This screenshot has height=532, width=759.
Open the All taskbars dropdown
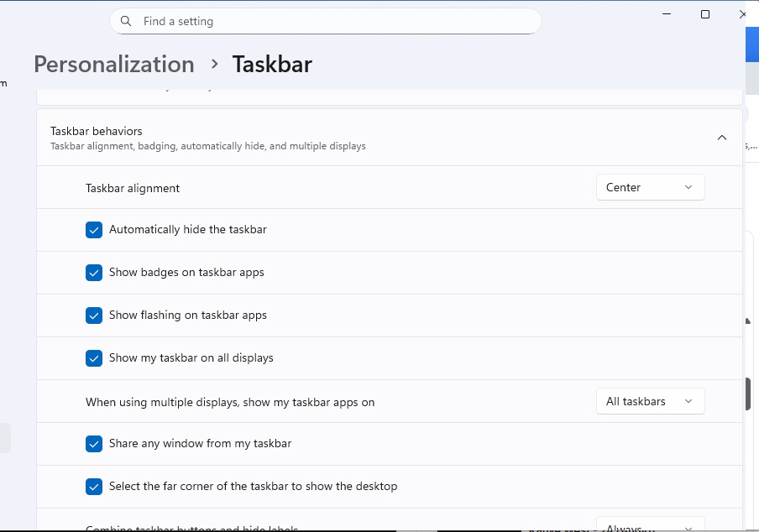click(649, 402)
